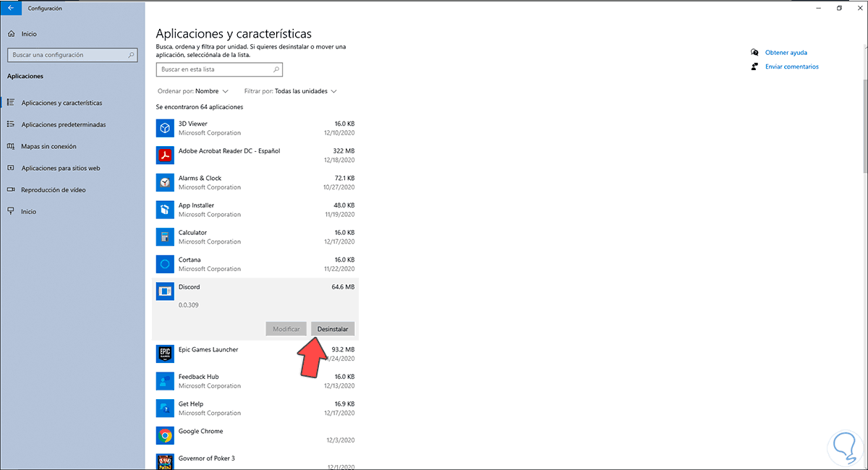Click the Calculator app icon

tap(165, 236)
